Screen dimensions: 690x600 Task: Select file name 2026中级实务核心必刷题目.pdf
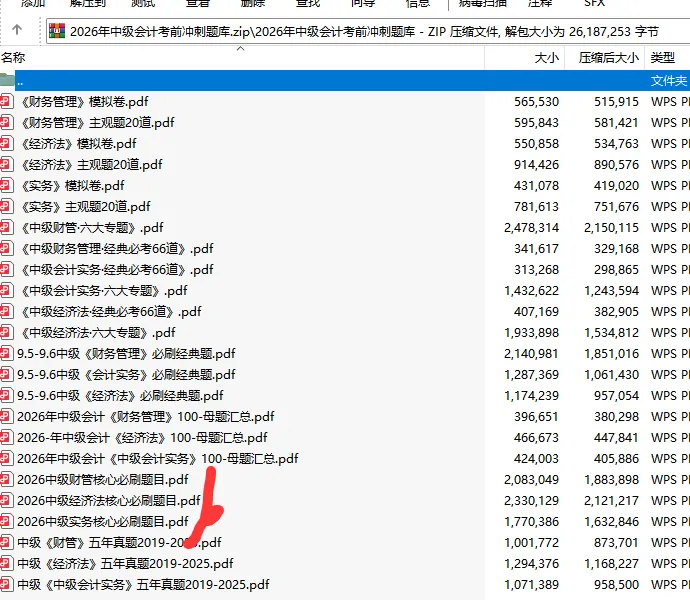(103, 521)
